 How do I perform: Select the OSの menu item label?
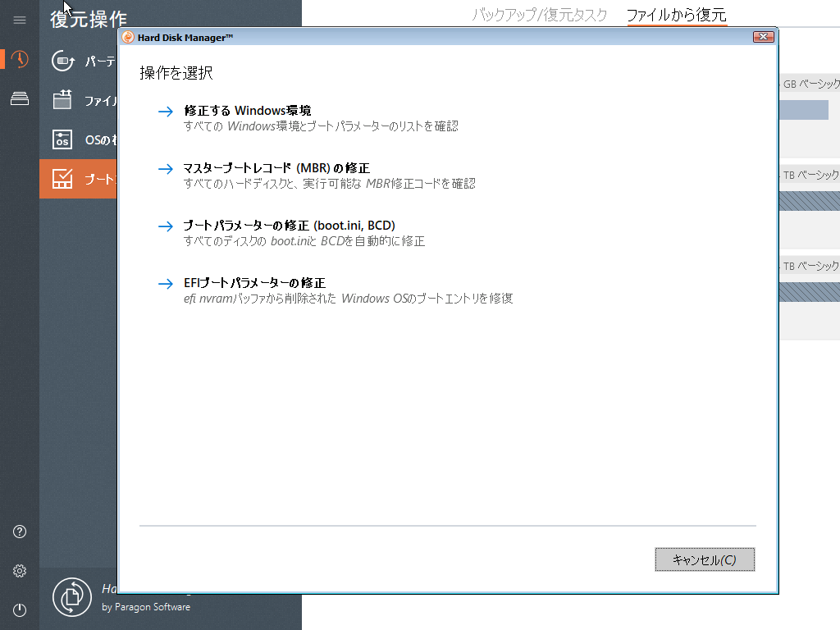101,139
